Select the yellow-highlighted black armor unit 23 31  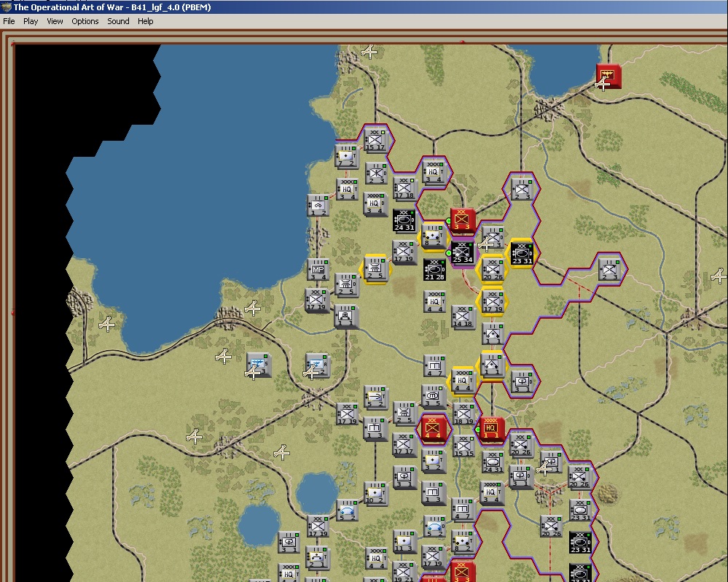pyautogui.click(x=522, y=253)
